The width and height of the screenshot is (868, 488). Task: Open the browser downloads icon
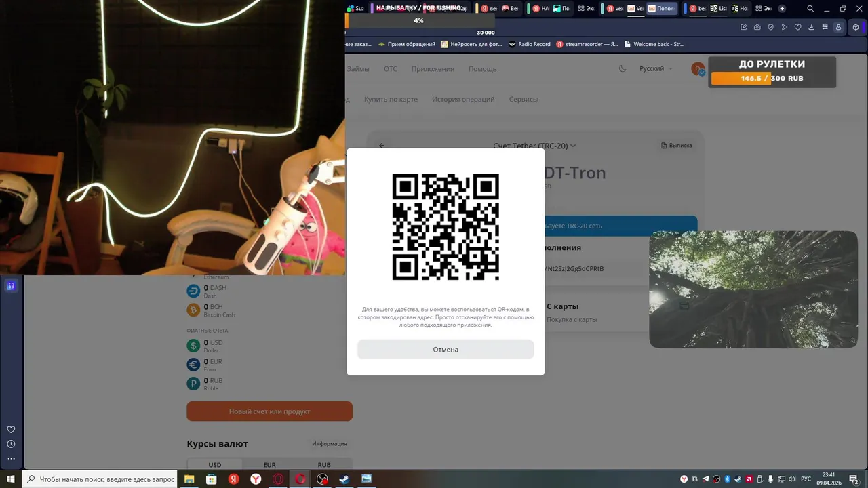pyautogui.click(x=811, y=27)
